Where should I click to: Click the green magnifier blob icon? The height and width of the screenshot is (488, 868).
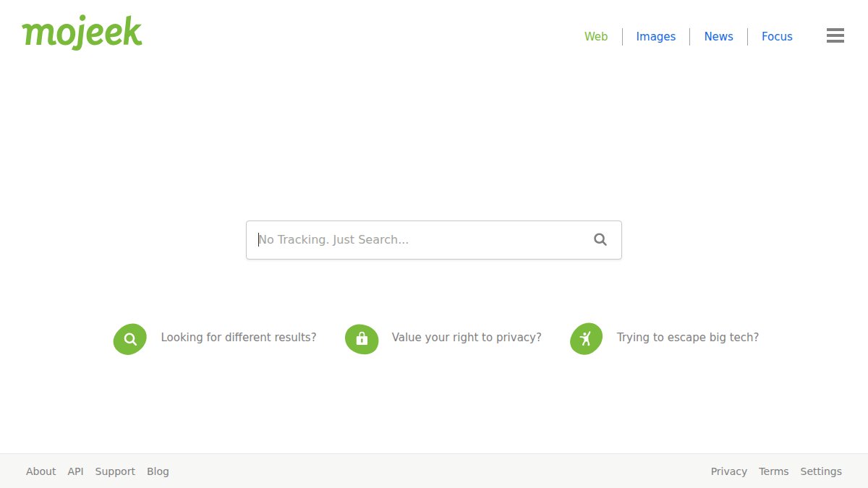130,338
